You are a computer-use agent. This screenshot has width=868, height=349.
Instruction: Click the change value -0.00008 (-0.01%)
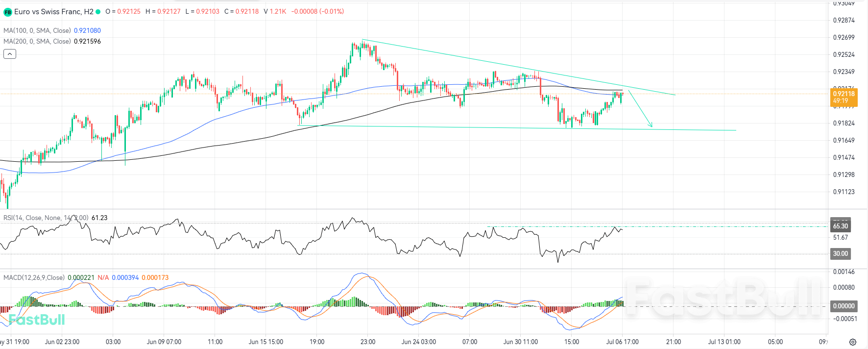pos(317,11)
